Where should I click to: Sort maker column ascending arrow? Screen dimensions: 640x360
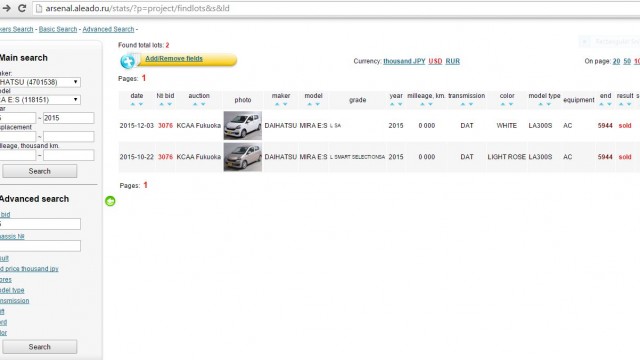point(277,104)
